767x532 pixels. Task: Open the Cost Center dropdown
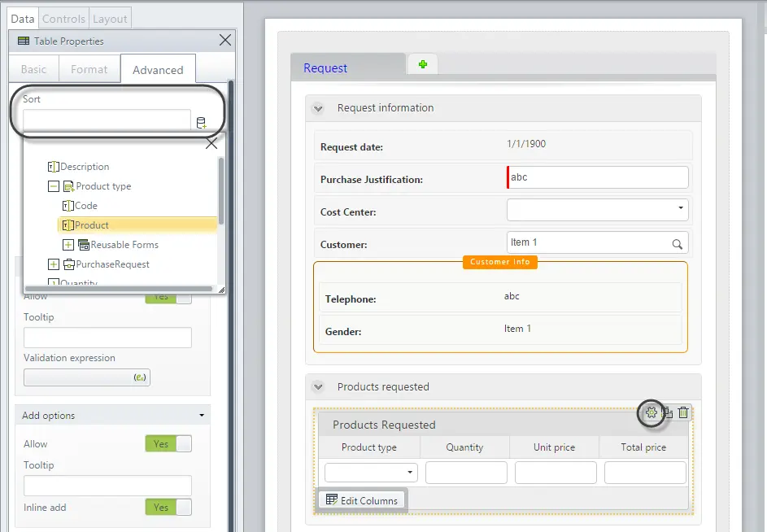pyautogui.click(x=597, y=210)
